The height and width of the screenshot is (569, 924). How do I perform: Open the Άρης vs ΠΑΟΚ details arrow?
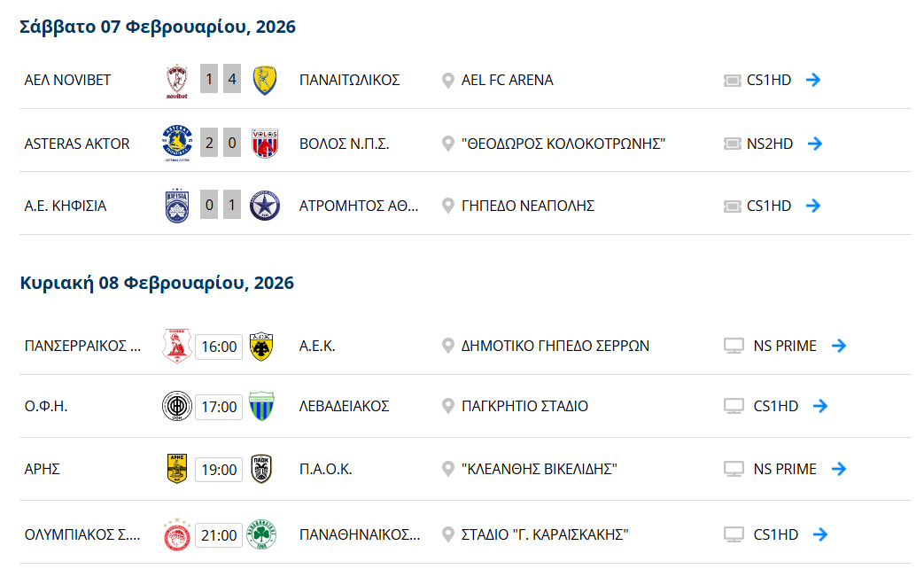click(x=839, y=469)
